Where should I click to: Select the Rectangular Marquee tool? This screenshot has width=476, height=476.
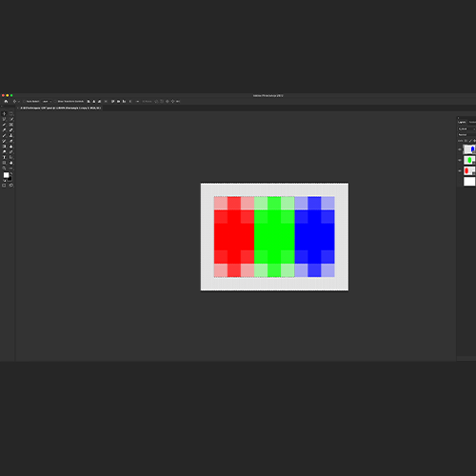[x=11, y=113]
